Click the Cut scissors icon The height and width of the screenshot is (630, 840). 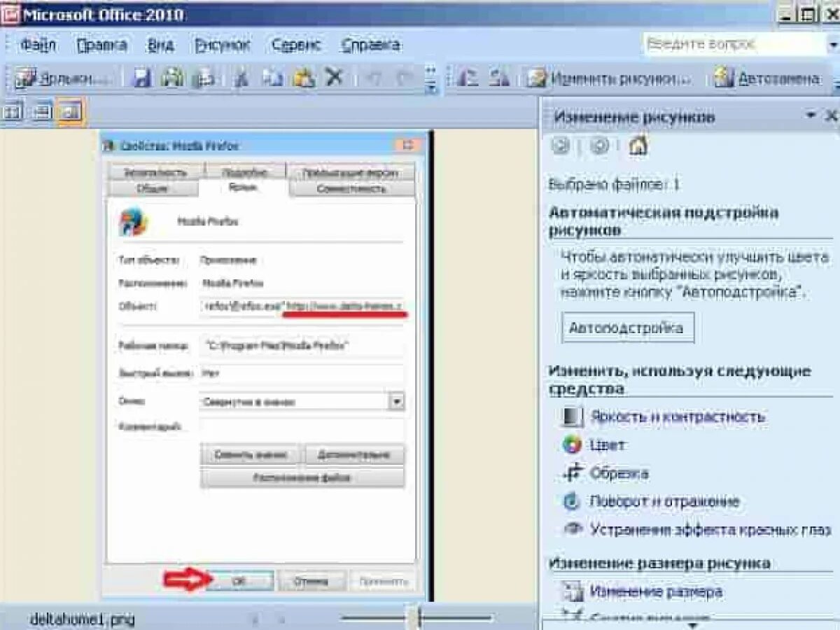[242, 78]
